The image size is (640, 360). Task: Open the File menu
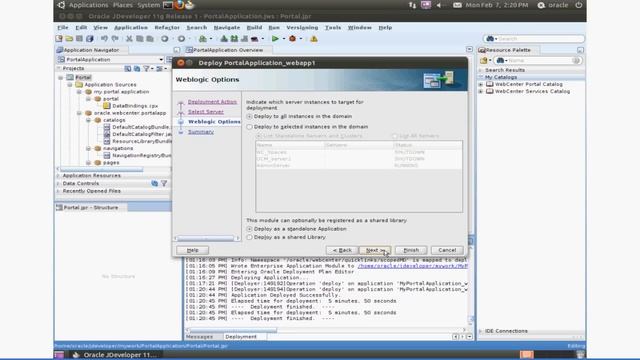tap(63, 27)
